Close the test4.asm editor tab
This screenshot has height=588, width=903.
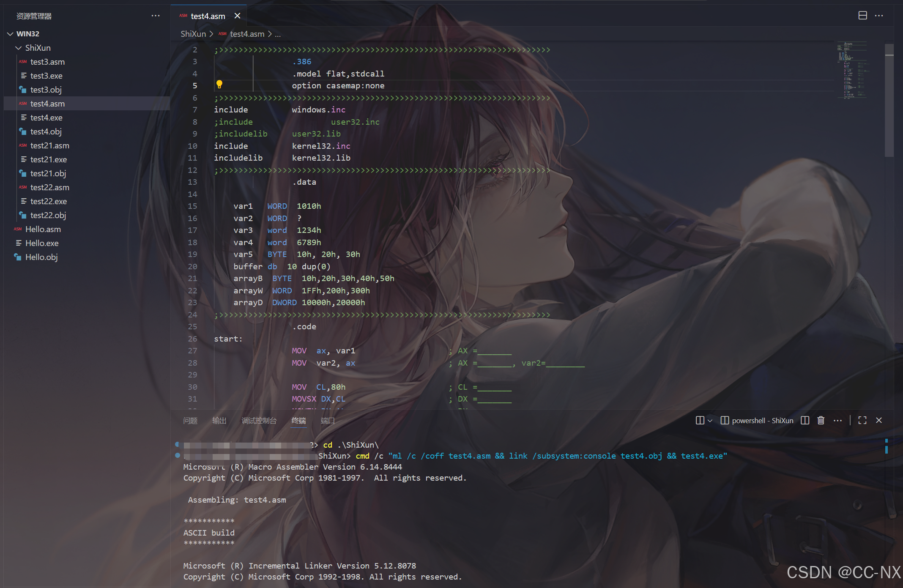click(238, 16)
